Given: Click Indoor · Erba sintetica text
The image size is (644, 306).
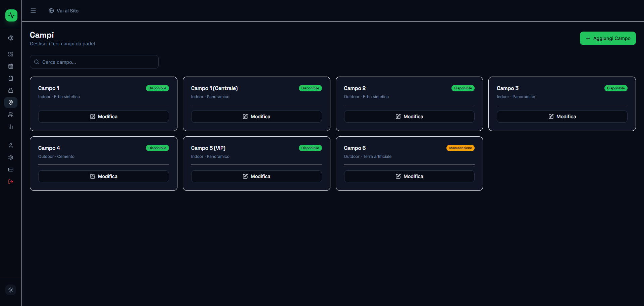Looking at the screenshot, I should [x=59, y=97].
